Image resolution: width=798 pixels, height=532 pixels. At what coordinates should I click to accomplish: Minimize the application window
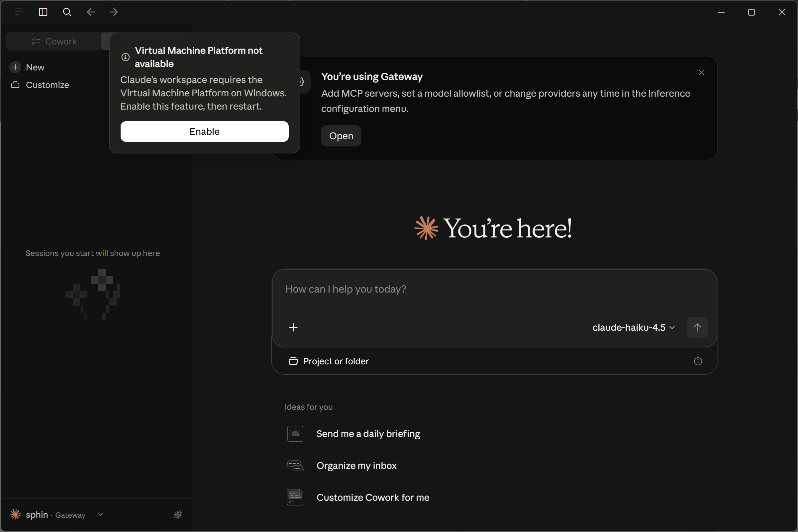721,12
